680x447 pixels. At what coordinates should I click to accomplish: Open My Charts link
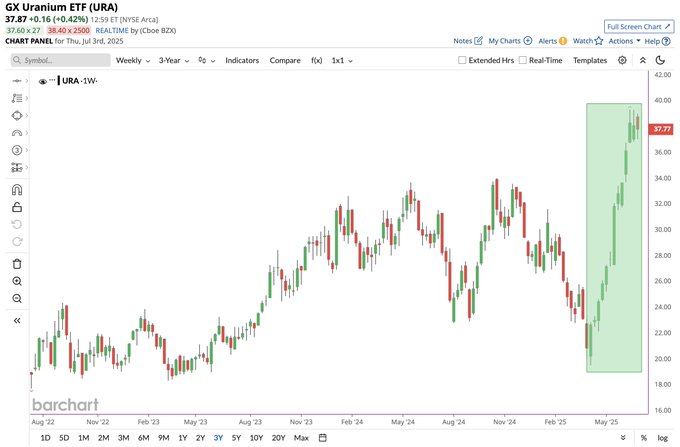click(510, 41)
